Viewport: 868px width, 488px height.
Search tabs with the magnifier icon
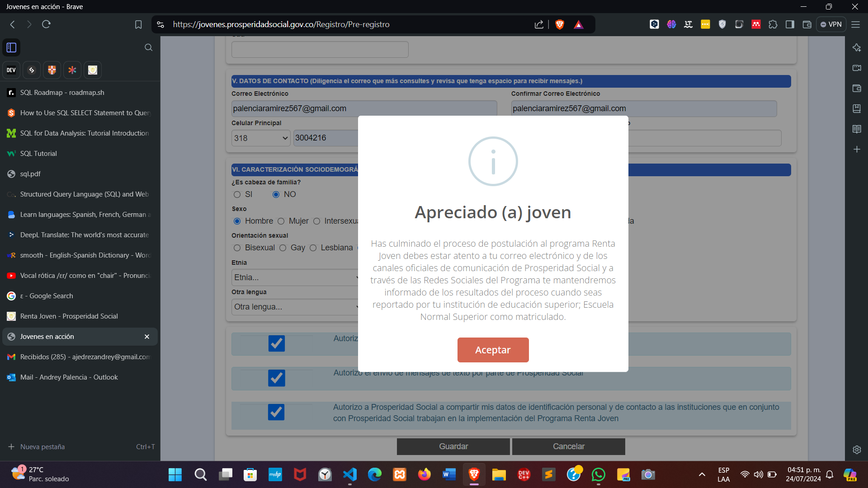pos(148,47)
